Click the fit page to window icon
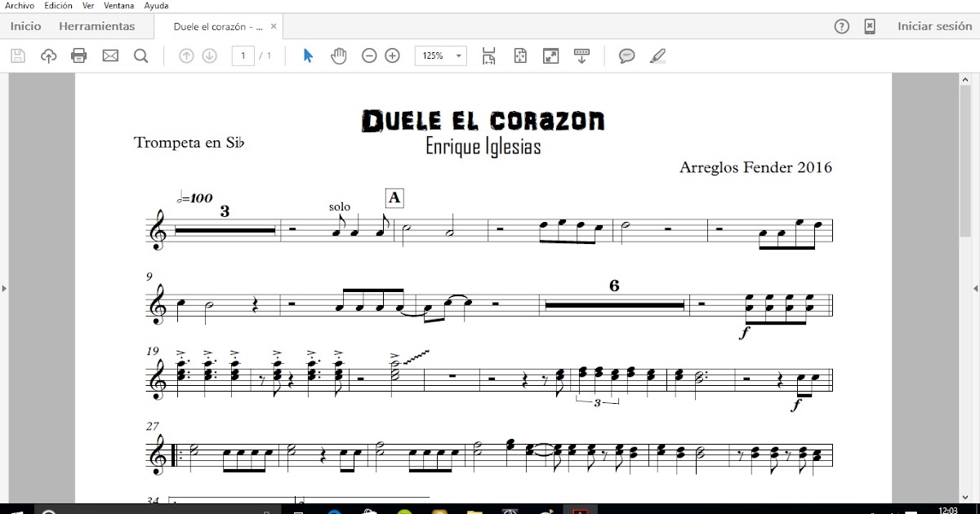Viewport: 980px width, 514px height. click(519, 55)
